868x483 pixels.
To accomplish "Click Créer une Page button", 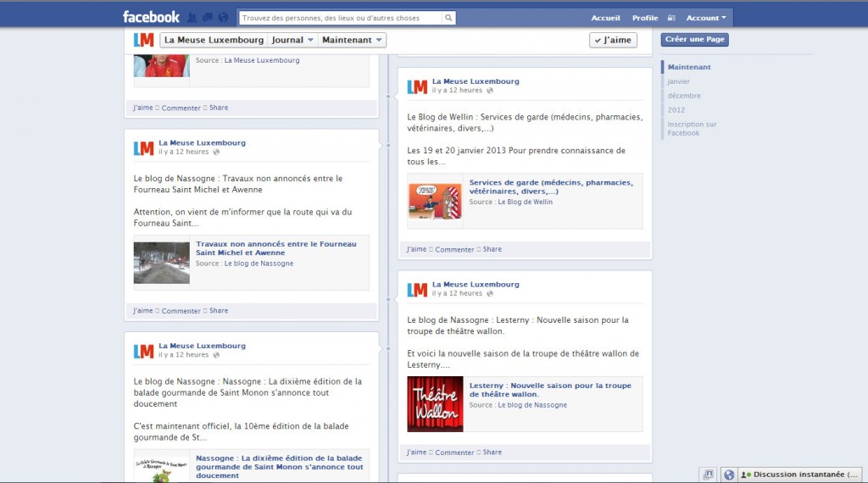I will pos(695,39).
